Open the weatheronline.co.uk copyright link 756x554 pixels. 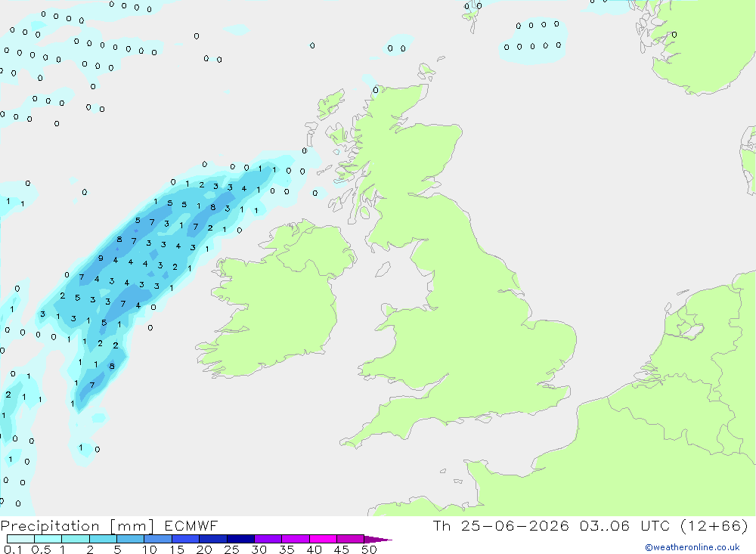692,547
